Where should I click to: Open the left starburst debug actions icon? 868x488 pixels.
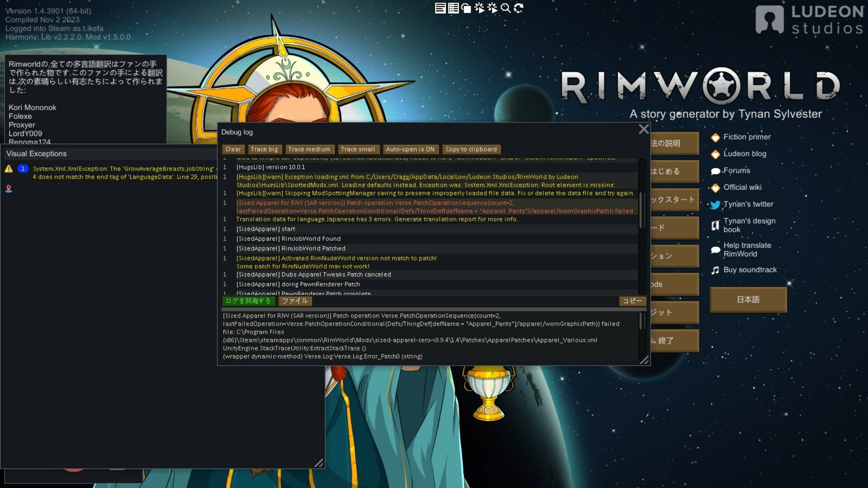[x=479, y=8]
